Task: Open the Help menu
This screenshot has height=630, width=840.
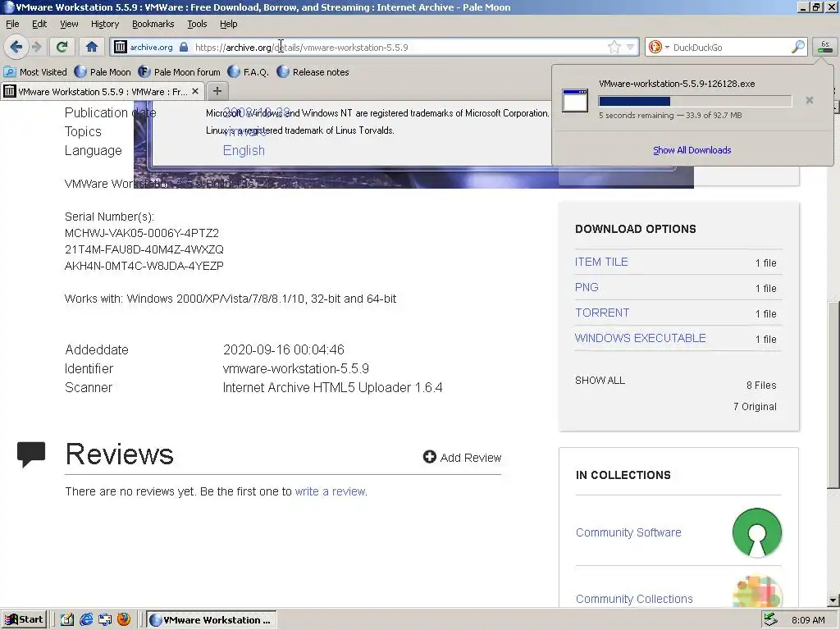Action: point(228,24)
